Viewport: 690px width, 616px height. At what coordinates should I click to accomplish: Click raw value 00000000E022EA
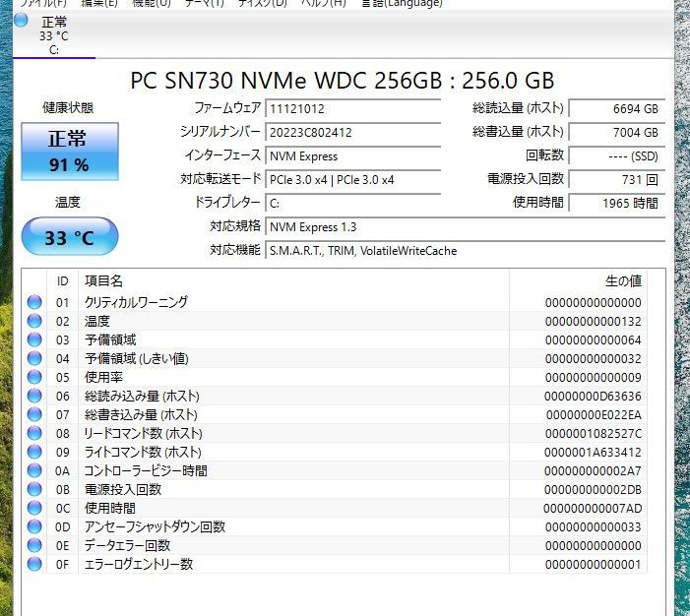click(594, 415)
